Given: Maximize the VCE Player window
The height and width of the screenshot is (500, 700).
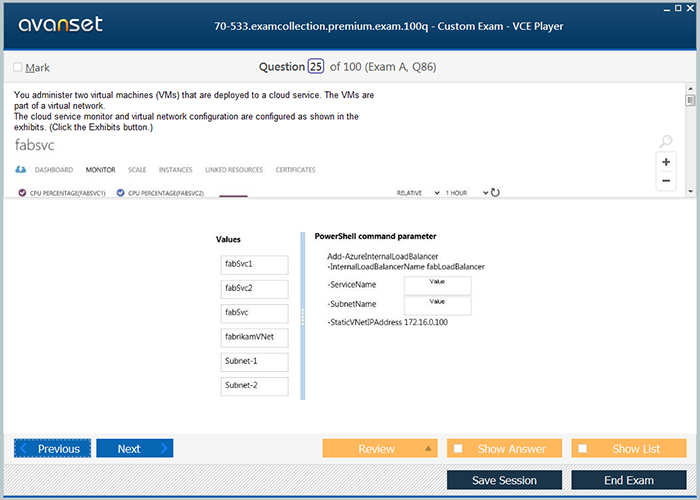Looking at the screenshot, I should tap(678, 8).
